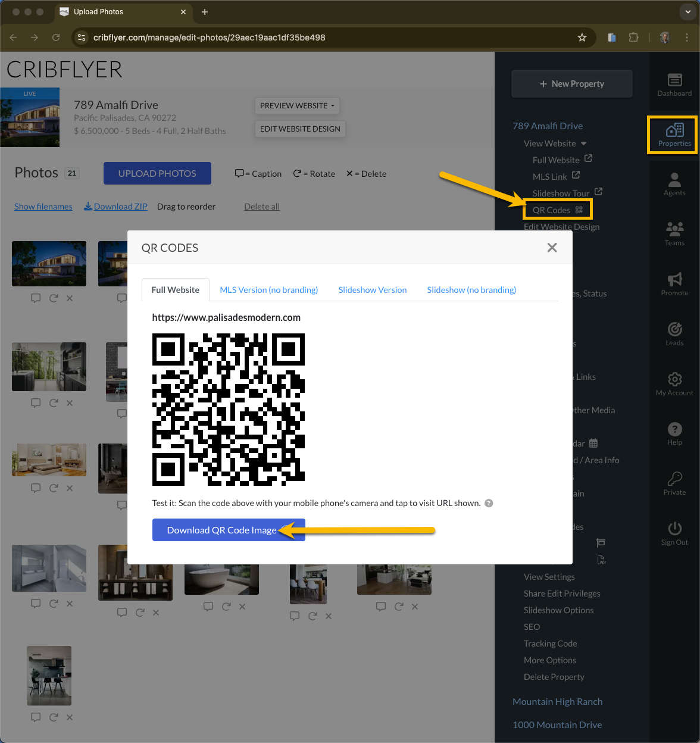Select the Full Website tab
This screenshot has height=743, width=700.
(x=176, y=290)
